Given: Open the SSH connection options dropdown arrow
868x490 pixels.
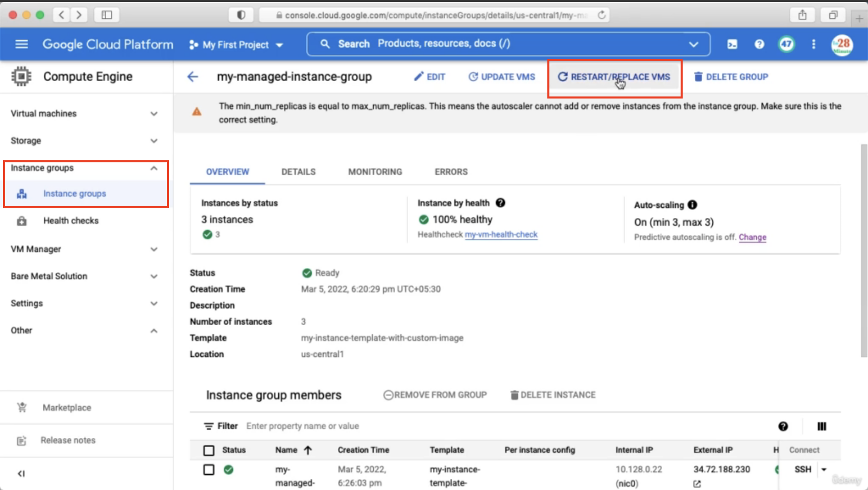Looking at the screenshot, I should coord(824,470).
